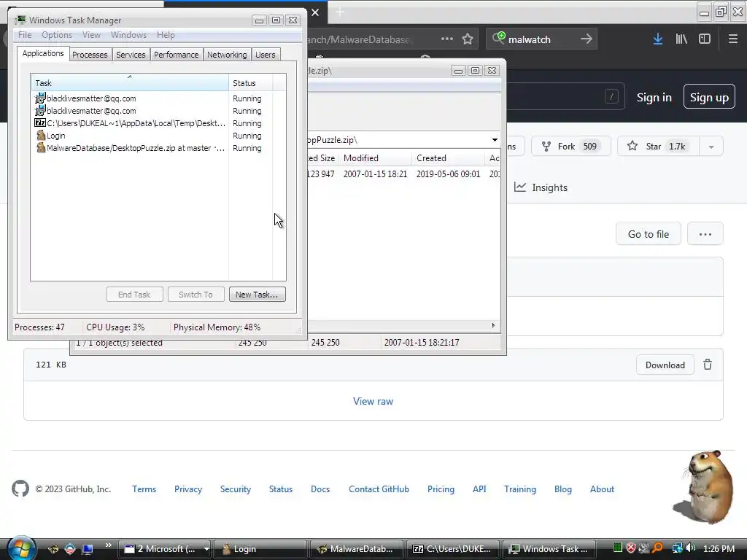
Task: Select the Applications tab
Action: pyautogui.click(x=43, y=53)
